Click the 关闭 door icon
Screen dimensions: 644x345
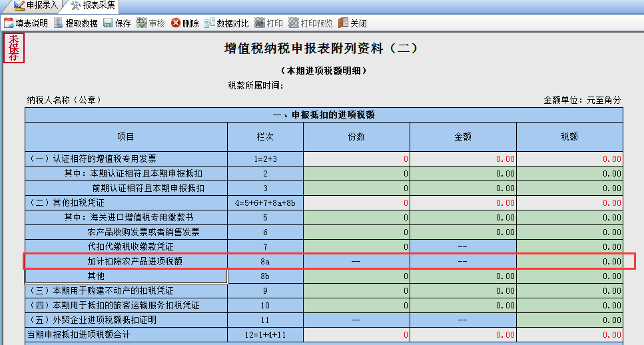(344, 23)
